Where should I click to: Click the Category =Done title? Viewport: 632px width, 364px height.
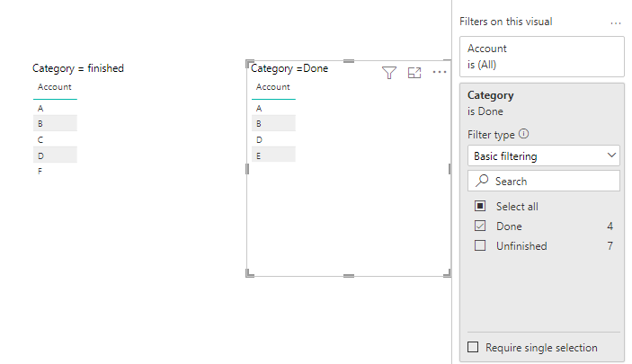tap(289, 68)
